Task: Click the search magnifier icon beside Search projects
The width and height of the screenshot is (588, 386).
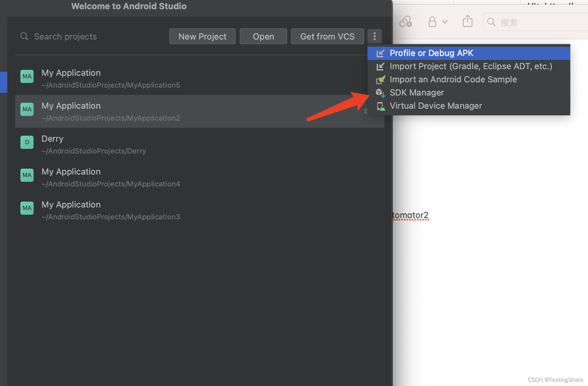Action: coord(24,36)
